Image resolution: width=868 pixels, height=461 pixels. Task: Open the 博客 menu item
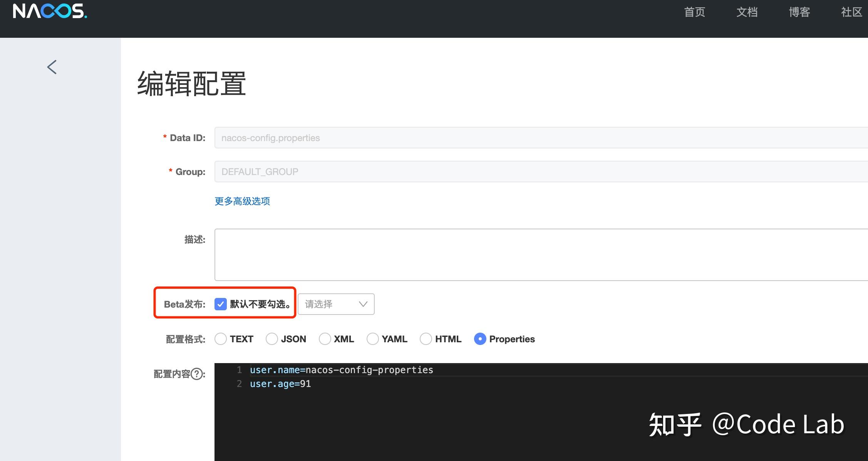pos(799,12)
